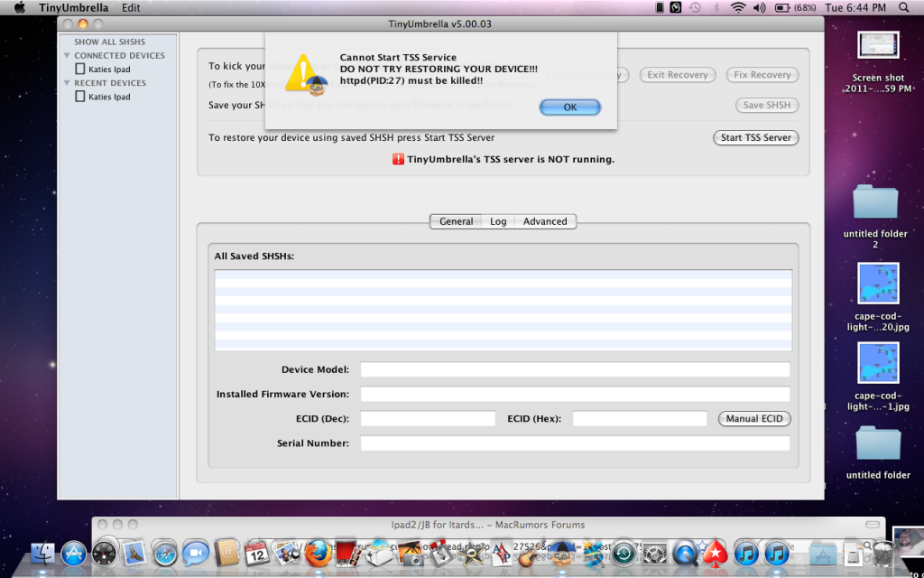Open Mail from the Dock
The image size is (924, 578).
point(135,554)
